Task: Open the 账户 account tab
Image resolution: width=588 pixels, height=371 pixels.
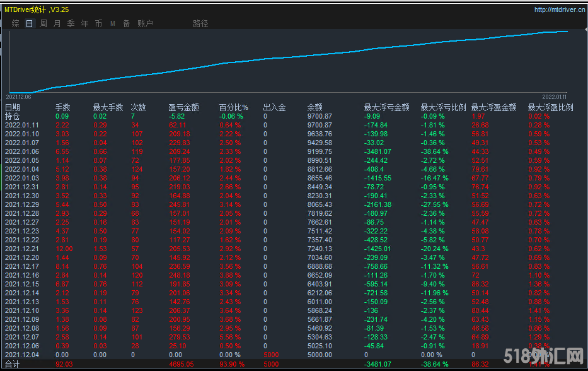Action: tap(145, 23)
